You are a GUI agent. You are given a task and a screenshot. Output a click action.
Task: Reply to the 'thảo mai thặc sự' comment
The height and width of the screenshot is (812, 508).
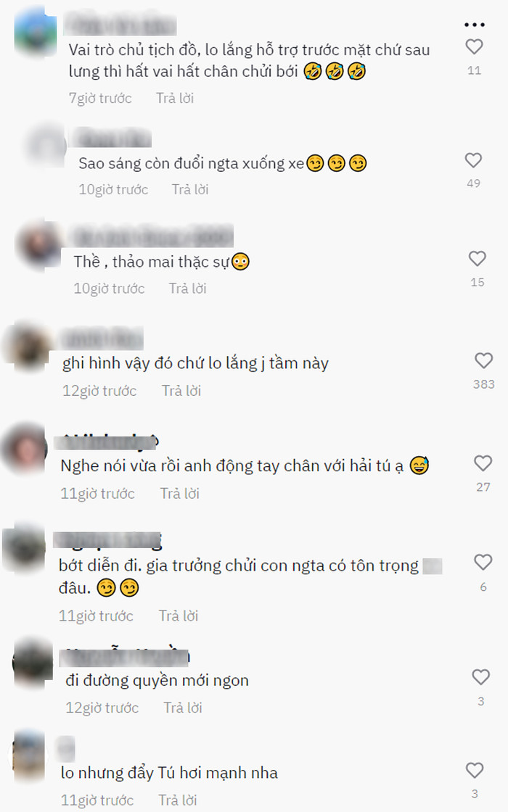(187, 289)
